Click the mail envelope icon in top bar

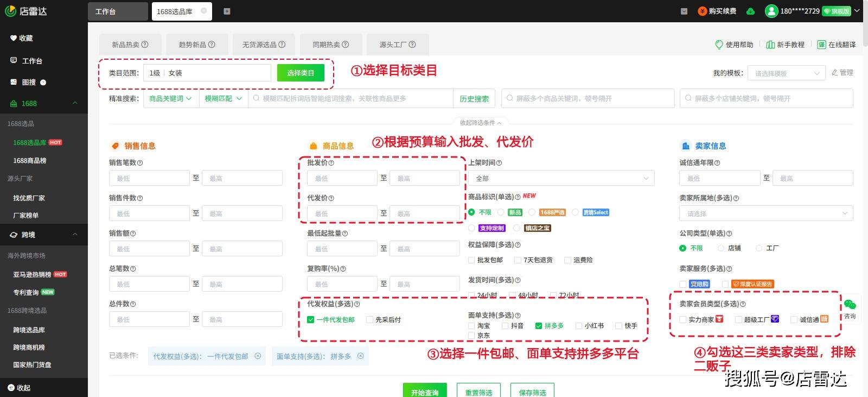click(x=684, y=11)
